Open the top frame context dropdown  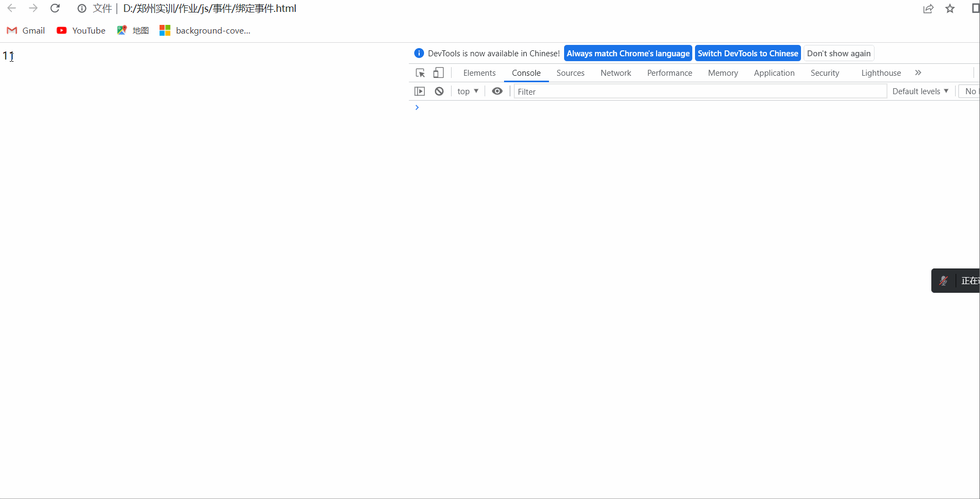[x=467, y=91]
